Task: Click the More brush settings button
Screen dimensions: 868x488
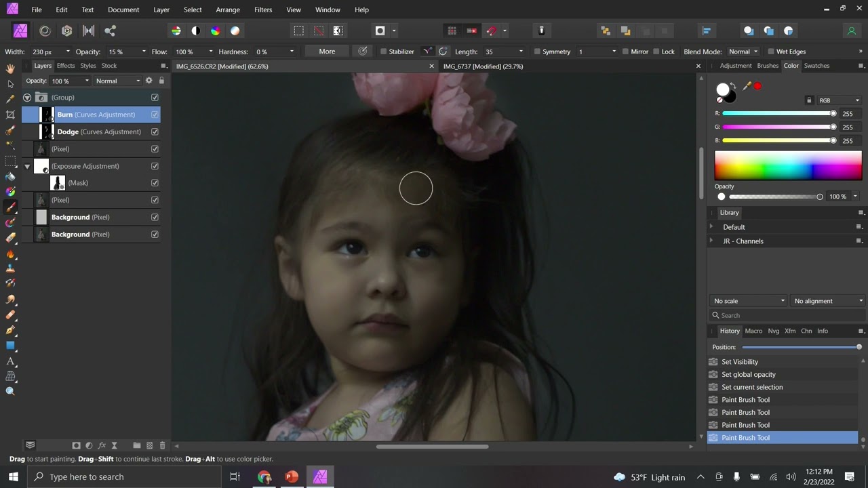Action: (327, 52)
